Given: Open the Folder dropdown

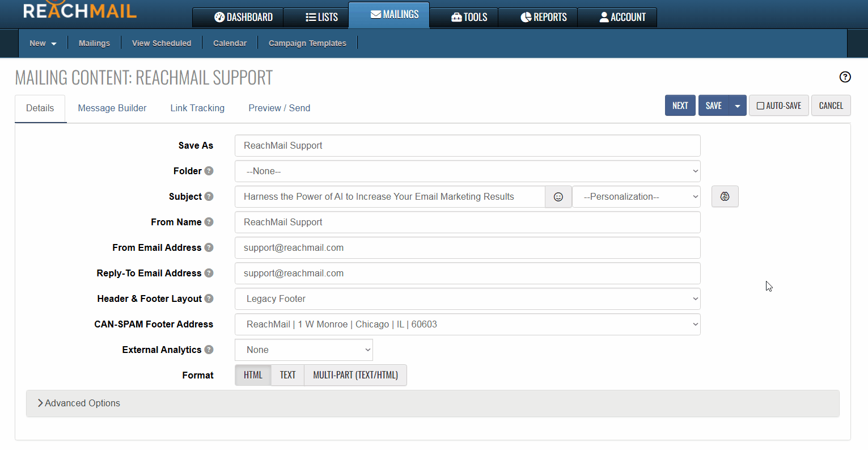Looking at the screenshot, I should pos(468,171).
